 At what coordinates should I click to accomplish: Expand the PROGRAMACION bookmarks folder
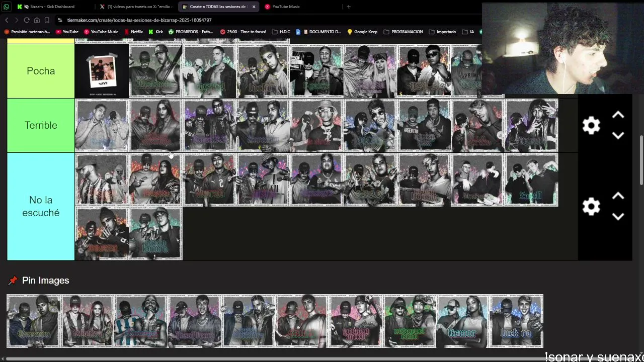[x=403, y=32]
